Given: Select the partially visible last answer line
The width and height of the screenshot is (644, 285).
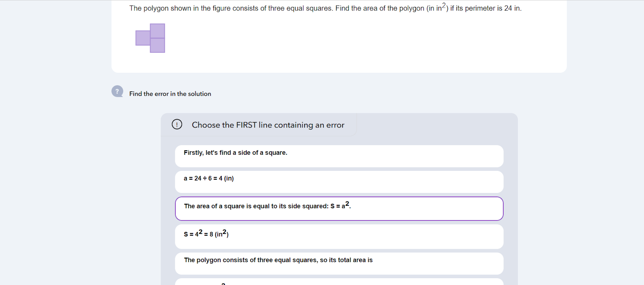Looking at the screenshot, I should pyautogui.click(x=339, y=282).
